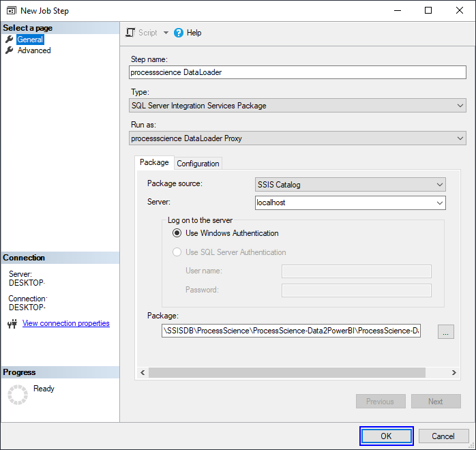
Task: Open View connection properties link
Action: 66,323
